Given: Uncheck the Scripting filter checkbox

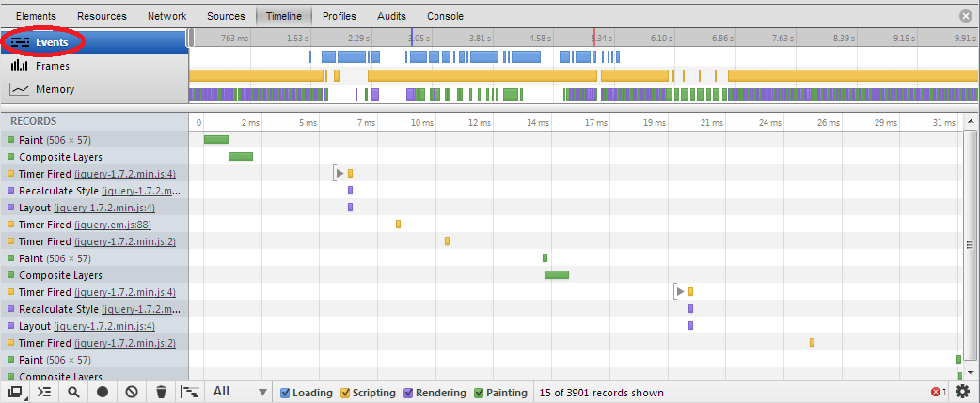Looking at the screenshot, I should tap(345, 393).
